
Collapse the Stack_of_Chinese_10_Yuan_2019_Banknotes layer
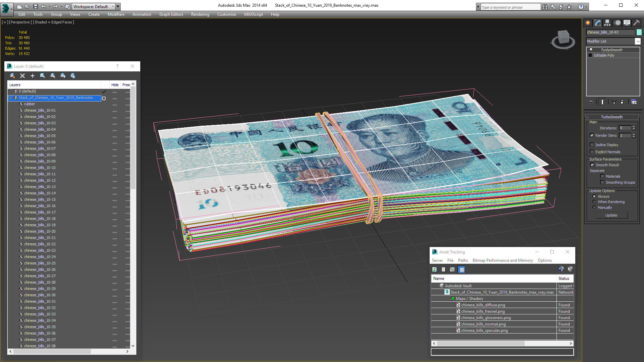tap(10, 98)
